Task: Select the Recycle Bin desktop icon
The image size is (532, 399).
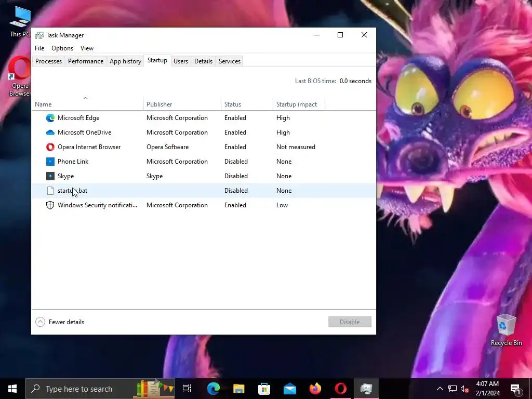Action: pos(506,330)
